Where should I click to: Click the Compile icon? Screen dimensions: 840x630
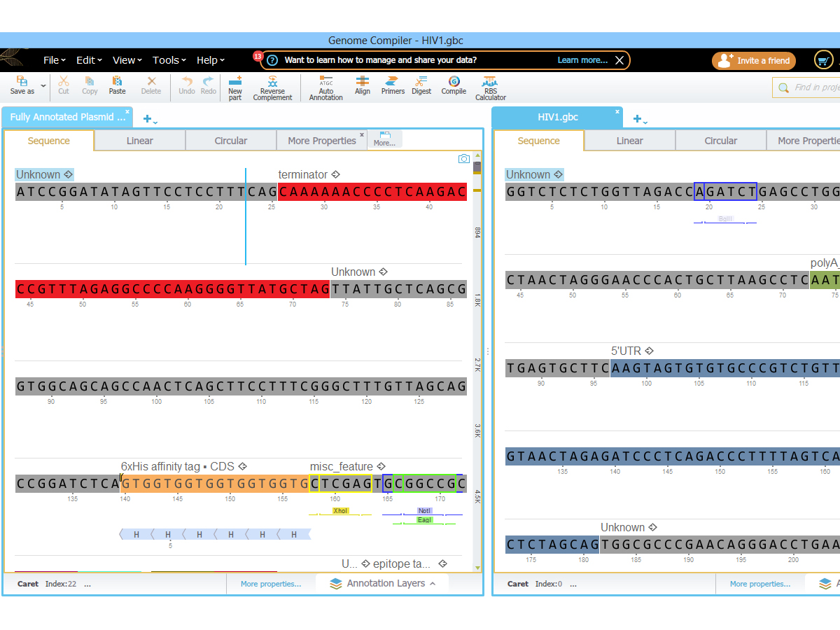click(x=454, y=86)
